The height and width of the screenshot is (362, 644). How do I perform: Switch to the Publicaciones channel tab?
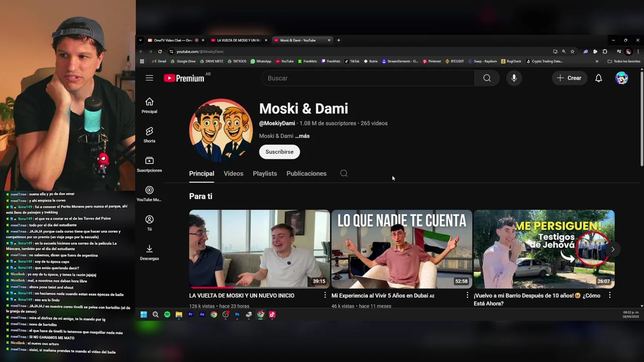click(306, 173)
